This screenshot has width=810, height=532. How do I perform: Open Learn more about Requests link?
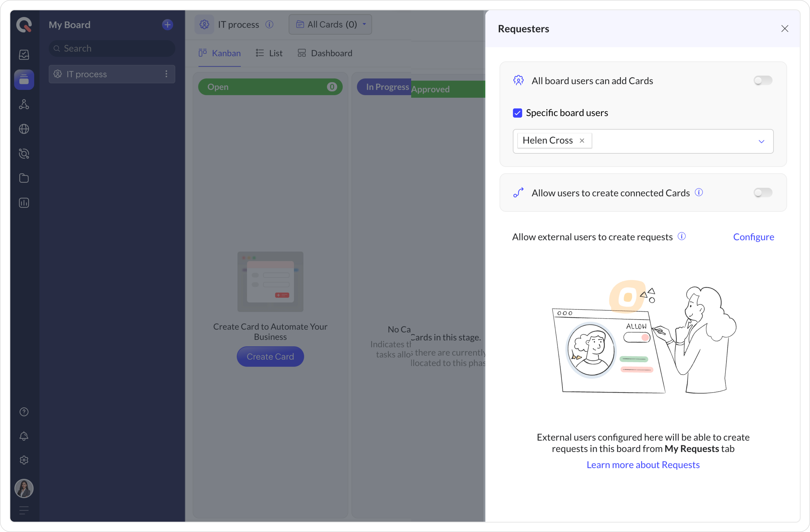643,465
